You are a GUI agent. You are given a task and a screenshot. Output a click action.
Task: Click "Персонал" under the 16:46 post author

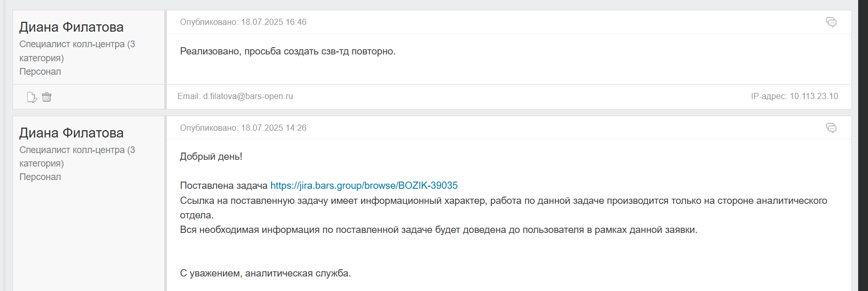[40, 72]
